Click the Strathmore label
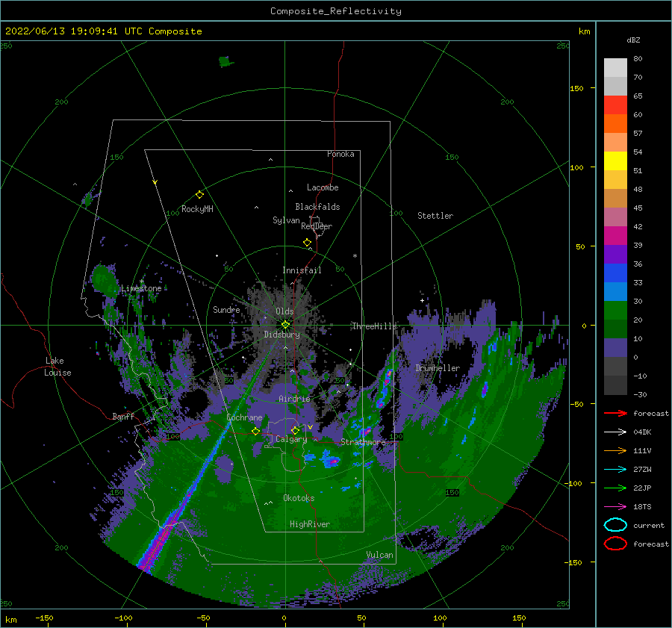Screen dimensions: 672x628 pyautogui.click(x=363, y=442)
